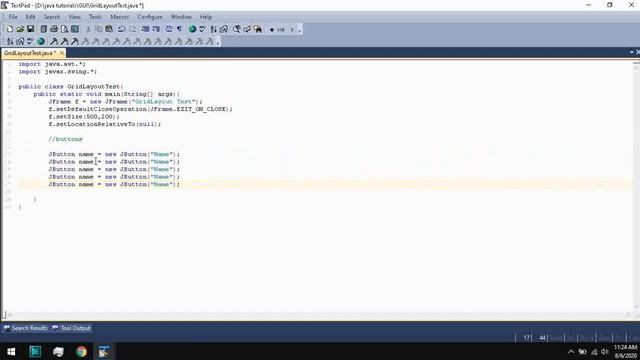Click 'f.setLocationRelativeTo(null);' line

[x=104, y=124]
